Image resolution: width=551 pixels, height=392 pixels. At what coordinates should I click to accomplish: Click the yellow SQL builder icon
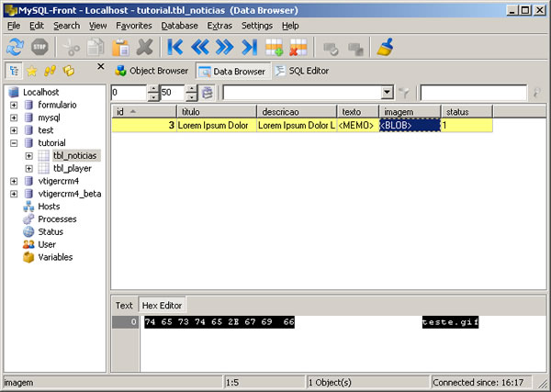(68, 71)
